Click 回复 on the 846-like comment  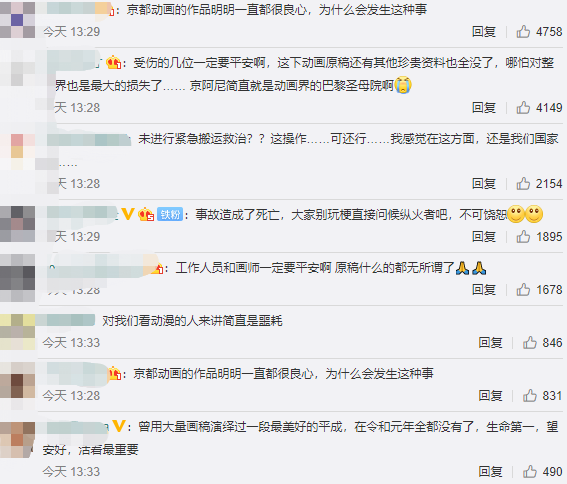(490, 342)
